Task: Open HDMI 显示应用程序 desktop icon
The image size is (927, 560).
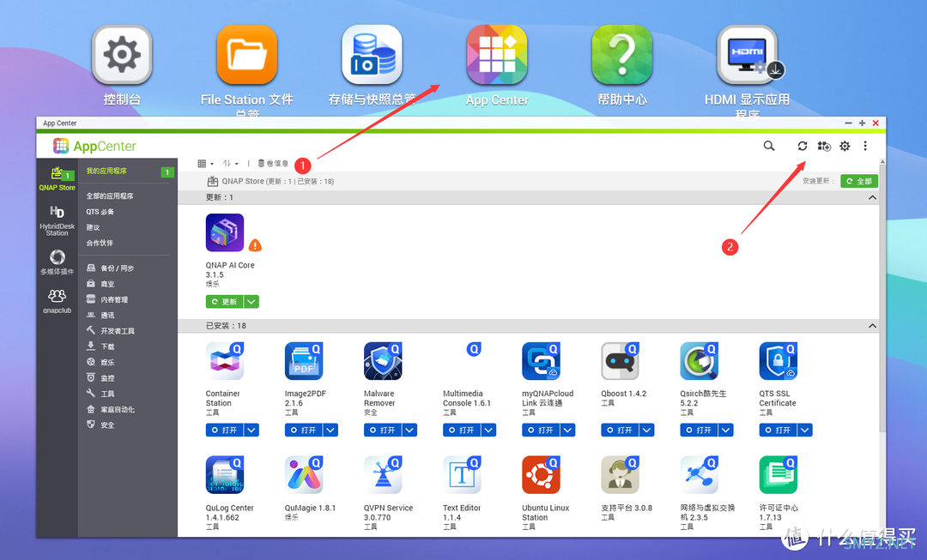Action: pyautogui.click(x=748, y=55)
